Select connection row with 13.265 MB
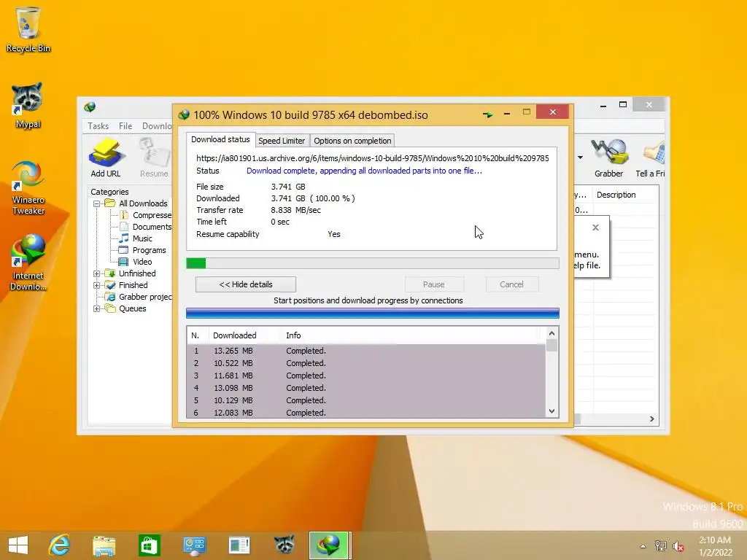747x560 pixels. (x=366, y=351)
